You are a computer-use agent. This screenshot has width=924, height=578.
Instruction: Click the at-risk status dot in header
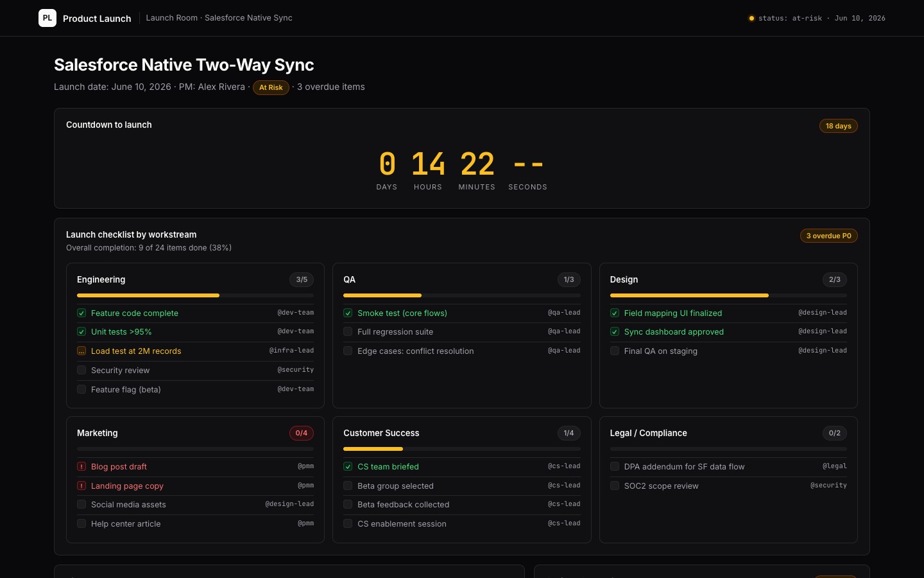tap(751, 18)
